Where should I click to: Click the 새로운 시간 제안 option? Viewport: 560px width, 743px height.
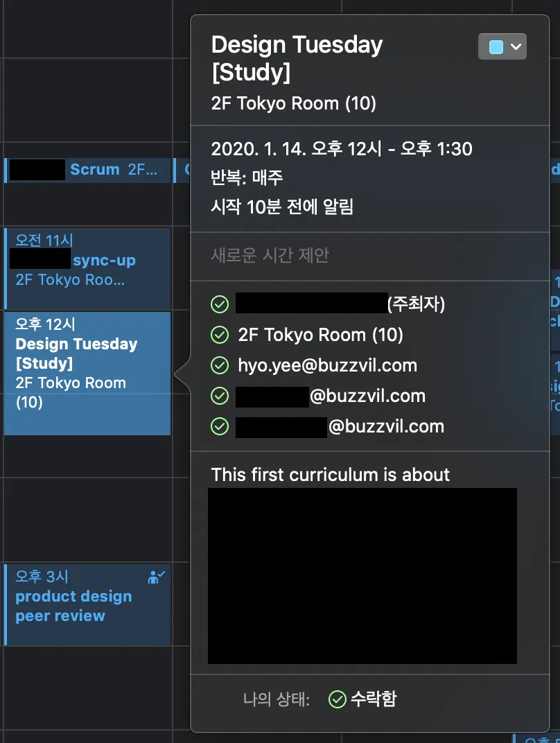tap(270, 255)
